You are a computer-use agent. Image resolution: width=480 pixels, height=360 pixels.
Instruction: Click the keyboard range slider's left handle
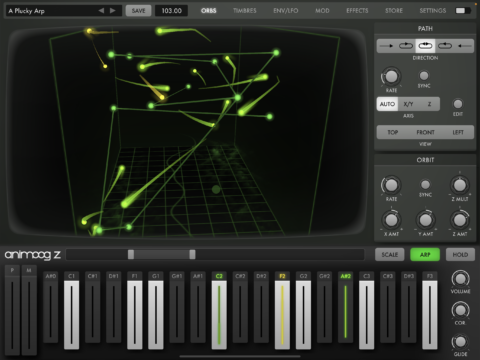131,255
